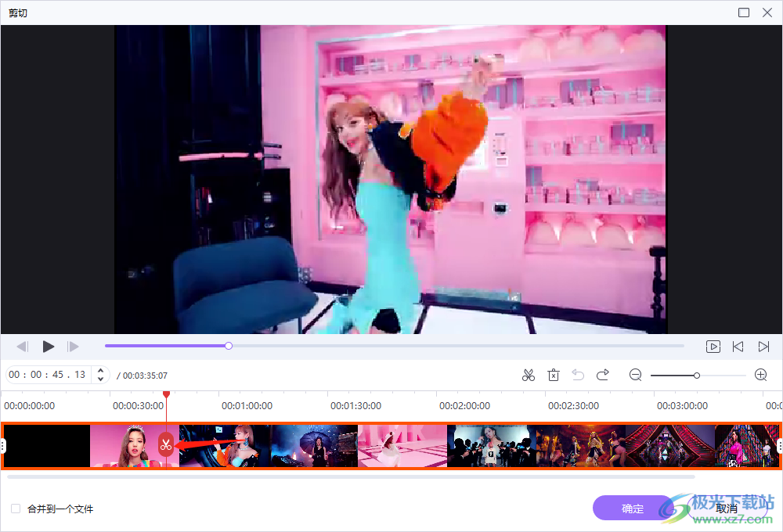The image size is (783, 532).
Task: Select the four dancers stage thumbnail
Action: coord(581,446)
